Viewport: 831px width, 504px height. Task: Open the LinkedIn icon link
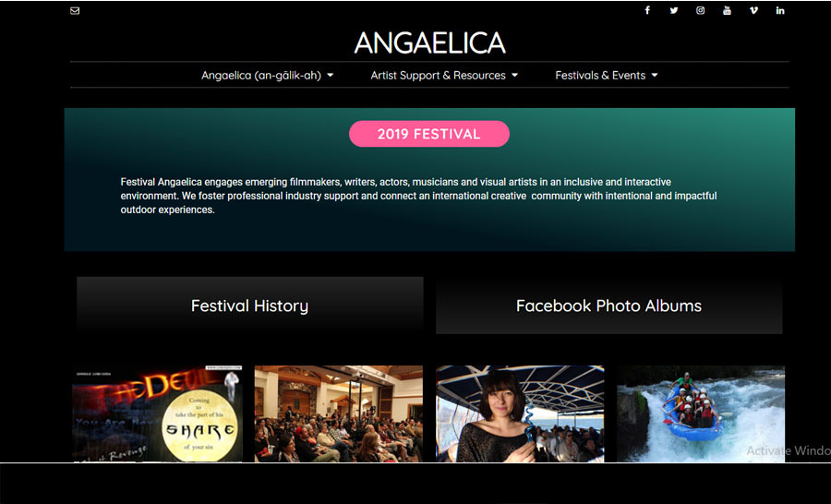[x=780, y=10]
